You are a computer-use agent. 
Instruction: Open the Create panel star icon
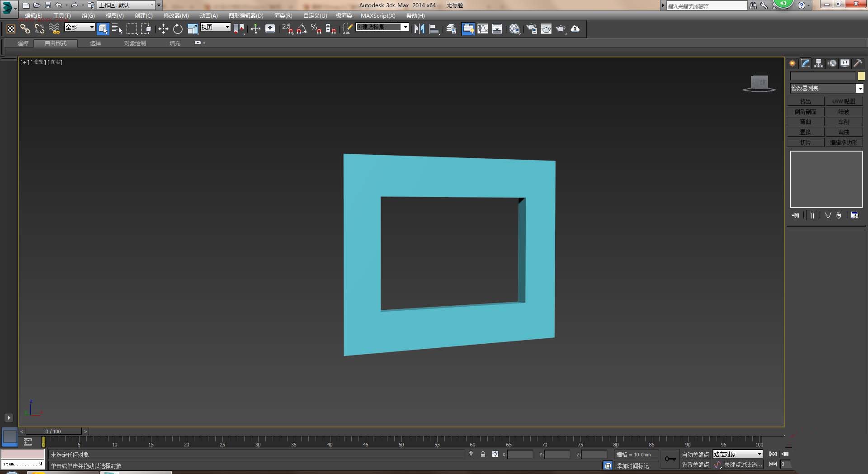pyautogui.click(x=793, y=63)
